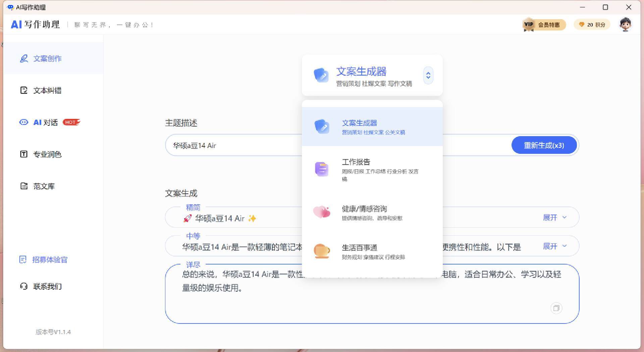Open the user avatar profile

(x=625, y=24)
